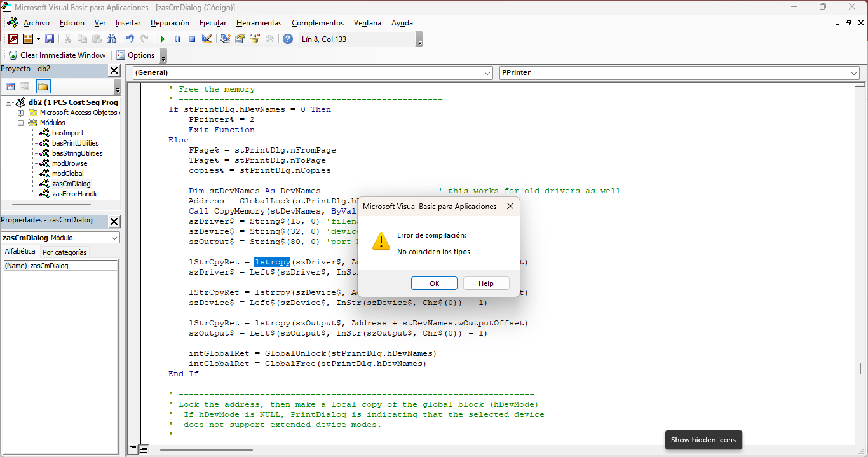Click the Insert Module toolbar icon
Screen dimensions: 868x457
tap(27, 39)
